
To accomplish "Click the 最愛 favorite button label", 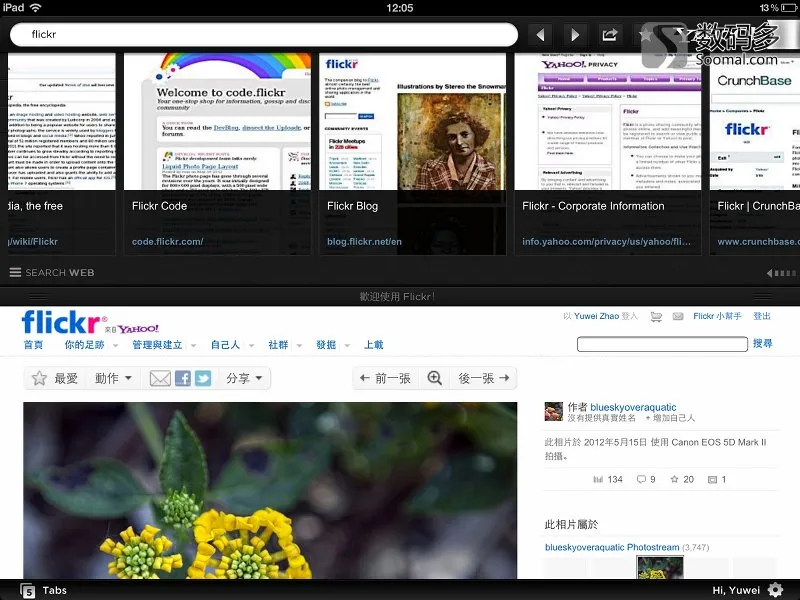I will [66, 378].
